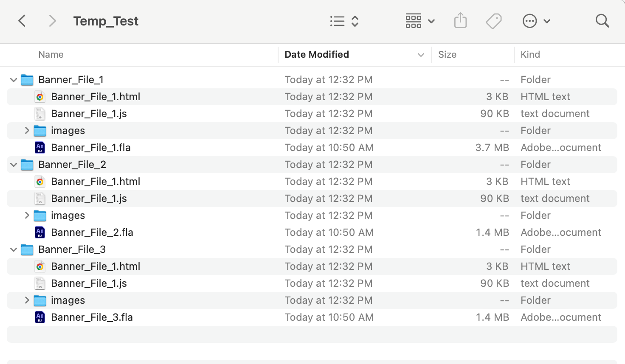The image size is (625, 364).
Task: Expand images folder inside Banner_File_3
Action: pos(27,300)
